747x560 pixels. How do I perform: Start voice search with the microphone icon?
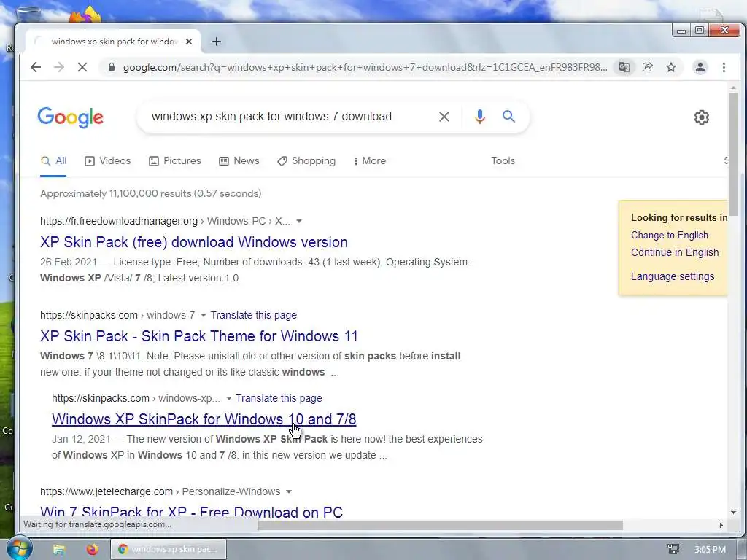[x=480, y=117]
